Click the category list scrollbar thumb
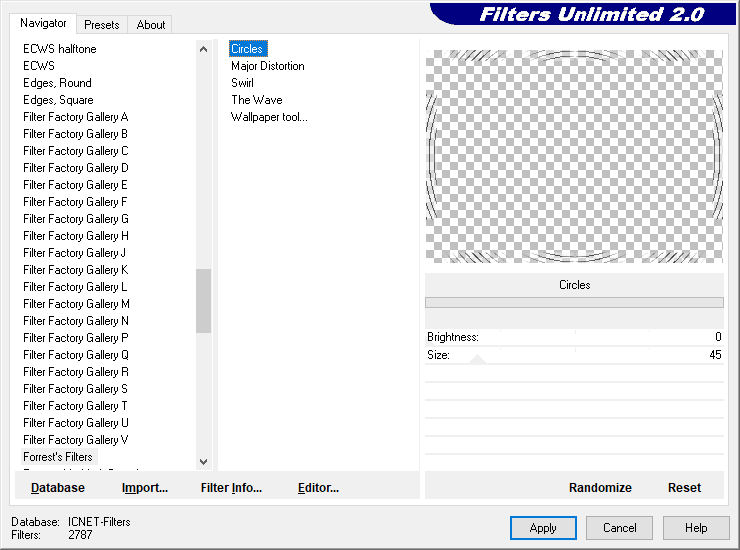The width and height of the screenshot is (740, 550). coord(203,301)
